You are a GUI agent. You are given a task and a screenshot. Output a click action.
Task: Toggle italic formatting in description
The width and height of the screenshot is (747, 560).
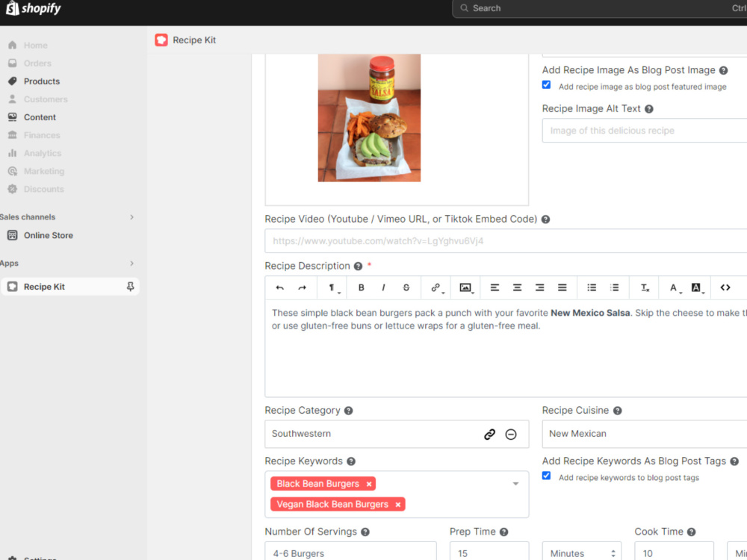[383, 287]
